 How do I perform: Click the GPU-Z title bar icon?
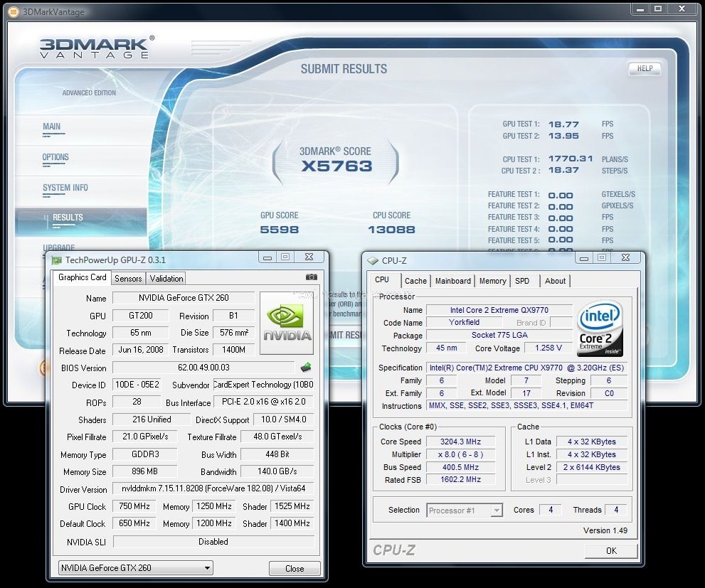coord(56,260)
